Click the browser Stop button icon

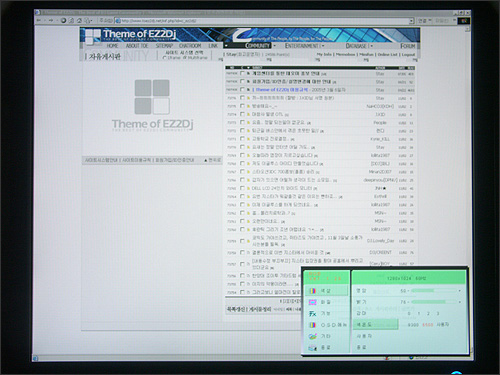(x=63, y=20)
